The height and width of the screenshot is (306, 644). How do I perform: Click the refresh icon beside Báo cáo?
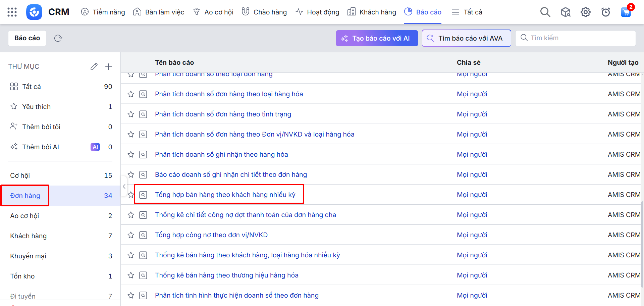point(58,38)
